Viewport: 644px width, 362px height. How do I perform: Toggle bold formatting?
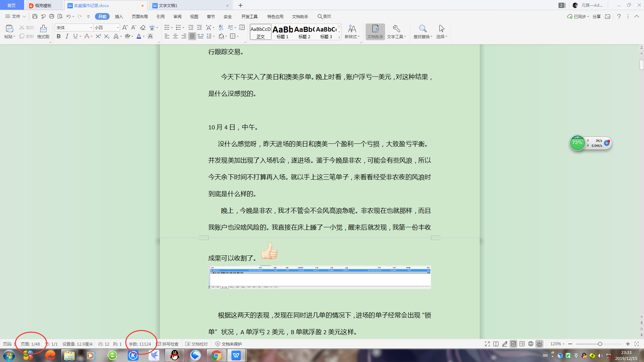coord(59,36)
